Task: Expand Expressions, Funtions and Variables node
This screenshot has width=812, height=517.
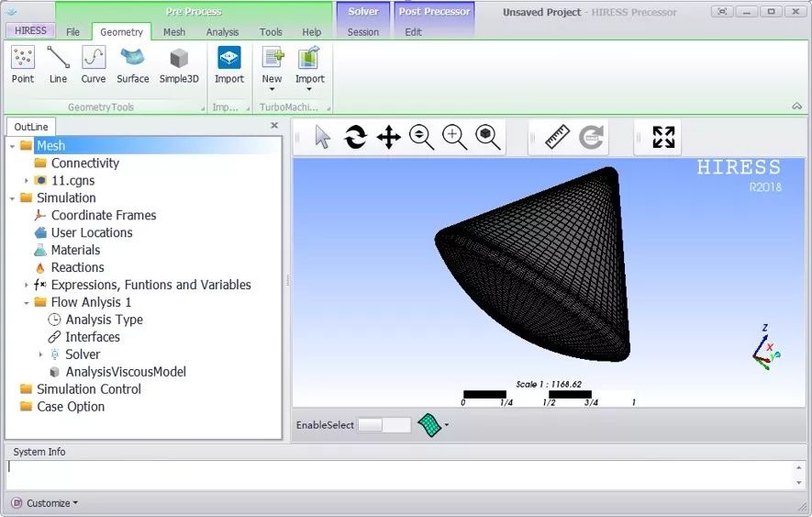Action: click(x=27, y=285)
